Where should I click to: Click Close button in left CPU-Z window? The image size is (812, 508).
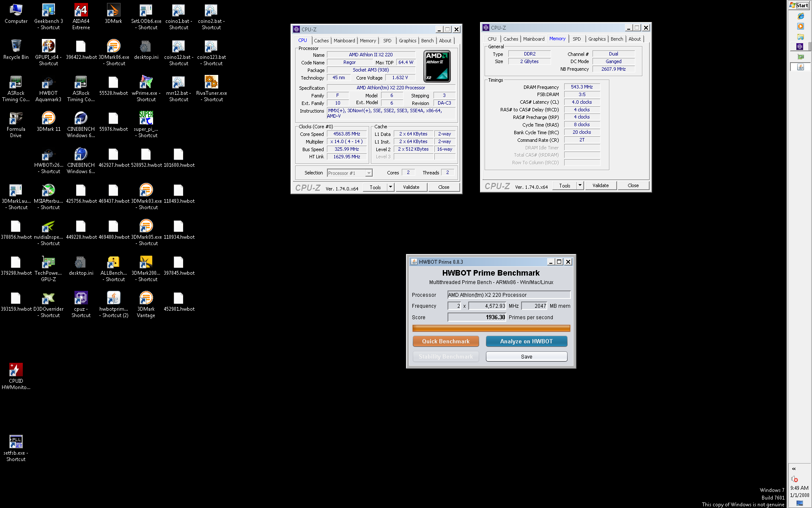coord(444,187)
